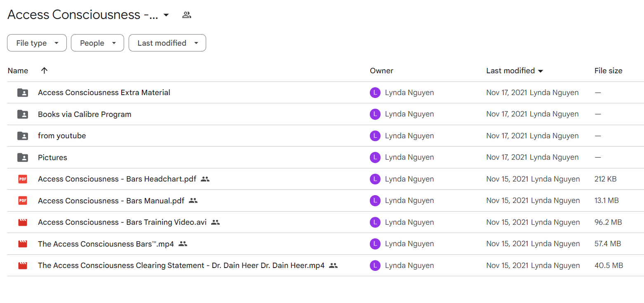Open the Pictures folder
The image size is (644, 303).
click(52, 157)
